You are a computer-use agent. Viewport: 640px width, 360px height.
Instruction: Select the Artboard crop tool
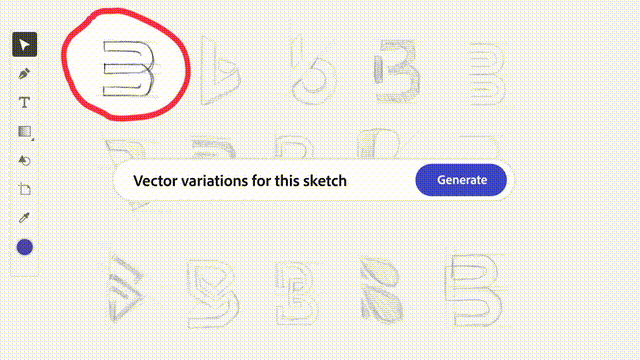tap(24, 189)
